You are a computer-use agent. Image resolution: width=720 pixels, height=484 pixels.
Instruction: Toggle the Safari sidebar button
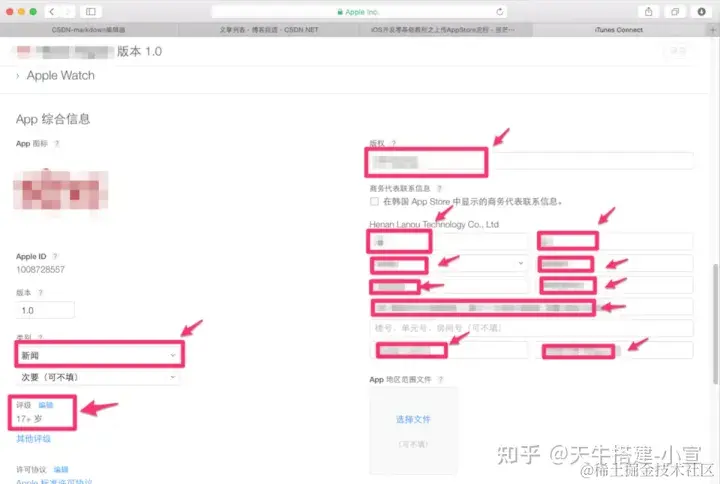[91, 11]
